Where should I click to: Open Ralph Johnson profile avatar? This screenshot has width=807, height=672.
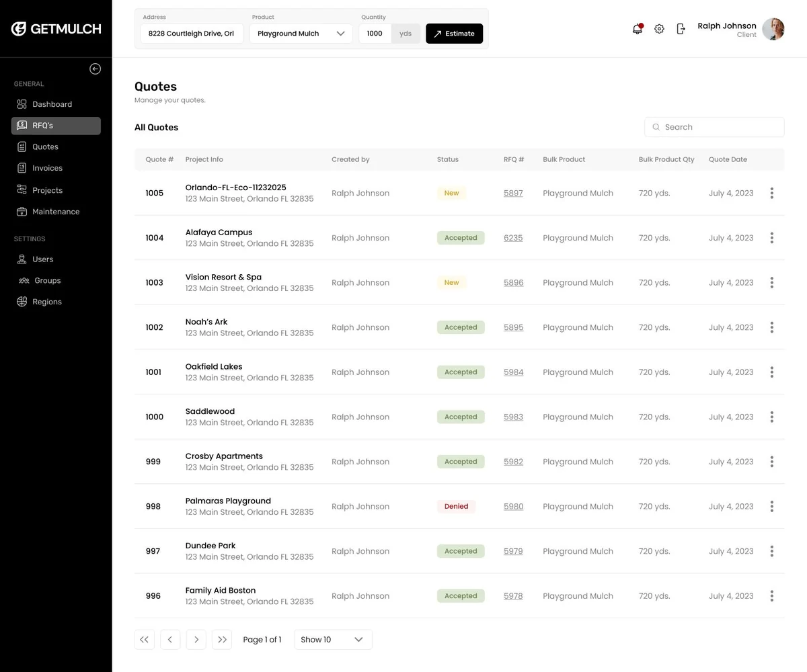point(773,29)
